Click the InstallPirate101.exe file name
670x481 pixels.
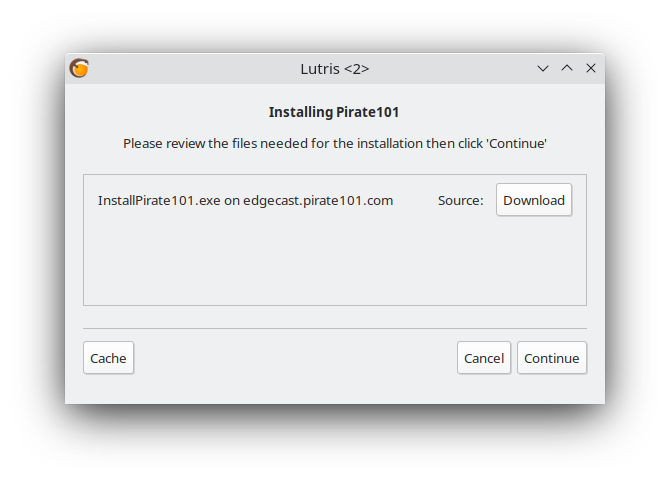158,200
